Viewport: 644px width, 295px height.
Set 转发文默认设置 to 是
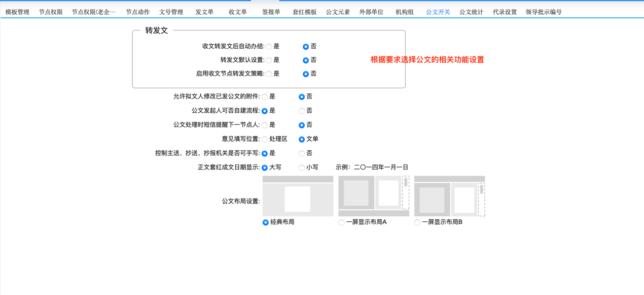point(269,60)
